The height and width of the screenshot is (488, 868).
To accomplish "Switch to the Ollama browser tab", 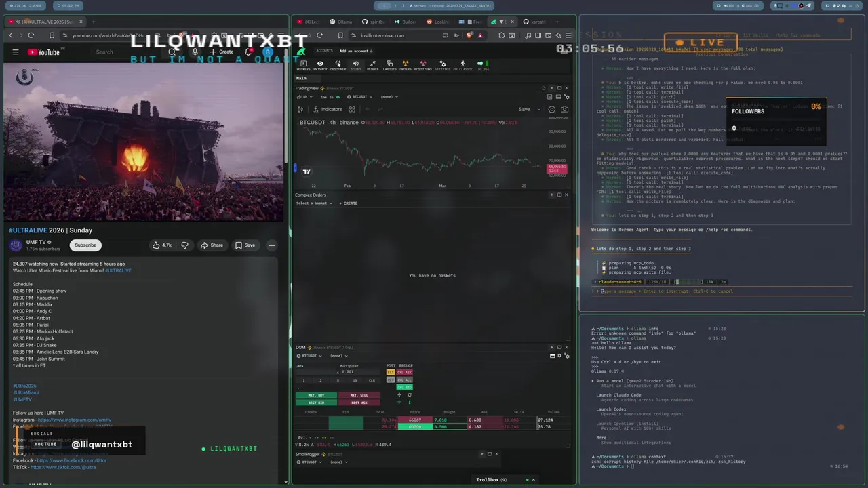I will click(x=341, y=22).
